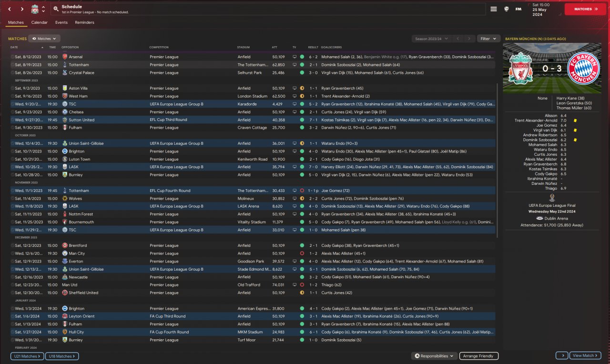Viewport: 610px width, 364px height.
Task: Click the View Match button
Action: (x=585, y=355)
